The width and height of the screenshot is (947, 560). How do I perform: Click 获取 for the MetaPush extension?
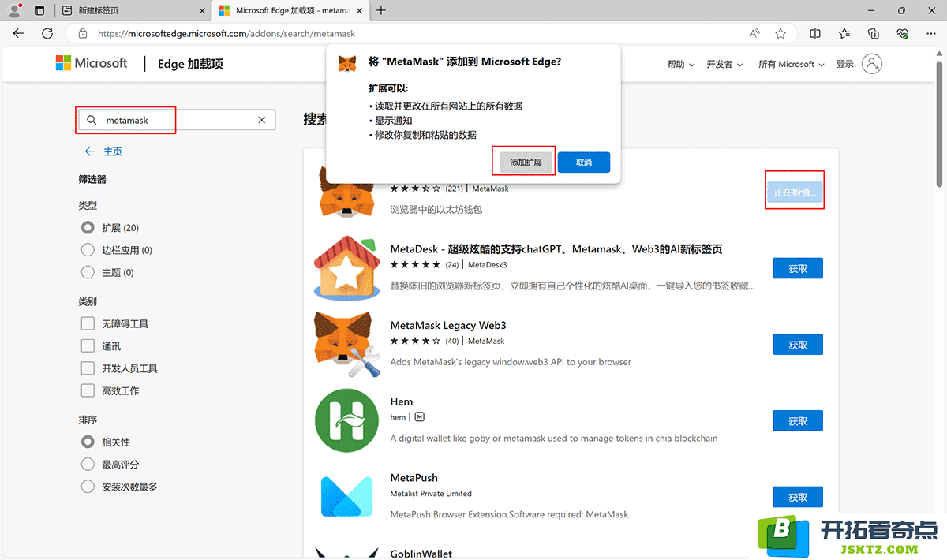(798, 497)
